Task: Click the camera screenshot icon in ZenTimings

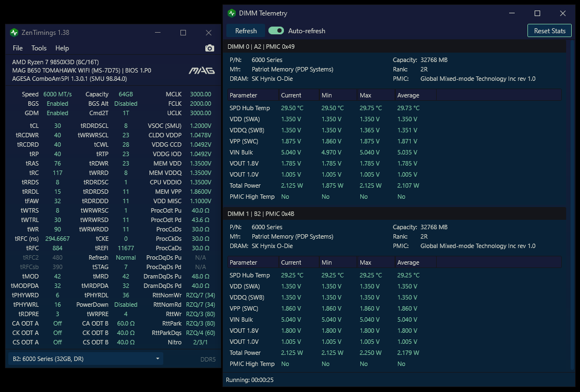Action: coord(209,48)
